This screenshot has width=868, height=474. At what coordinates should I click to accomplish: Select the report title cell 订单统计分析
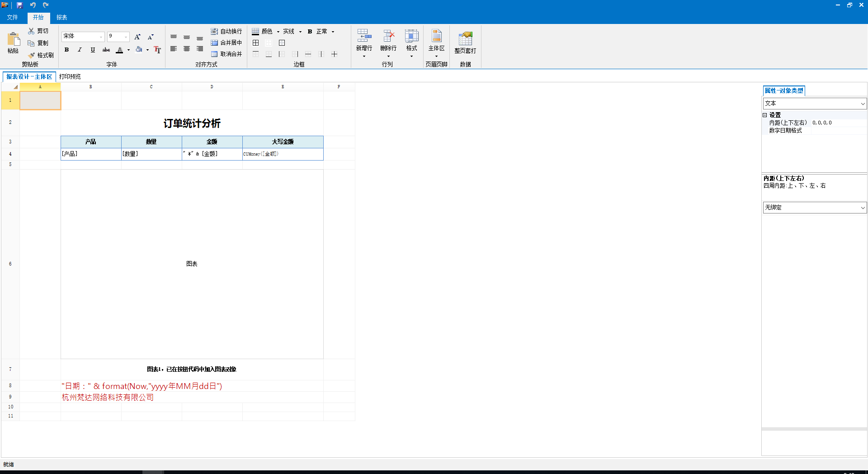click(x=192, y=123)
